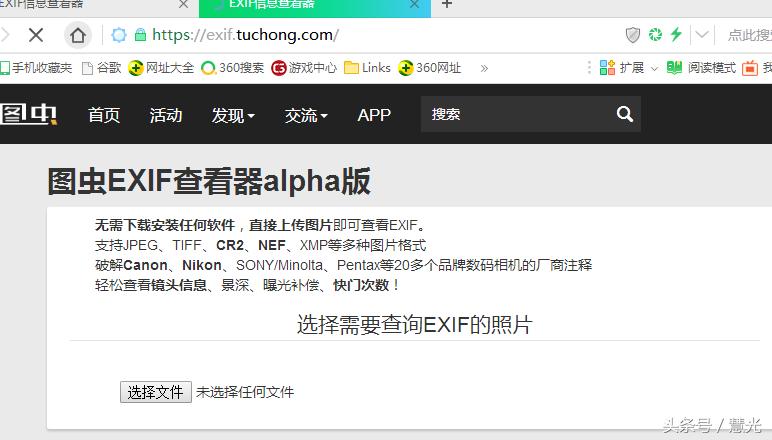
Task: Click the vertical dots toolbar handle
Action: 589,67
